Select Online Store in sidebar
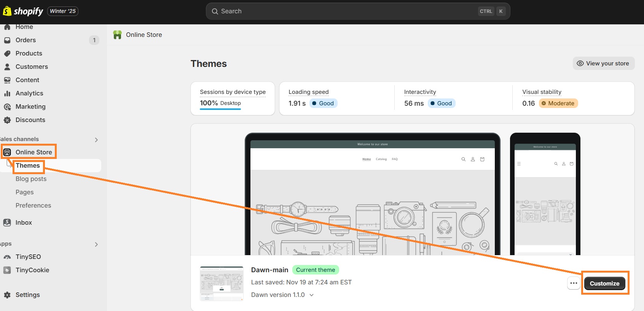The width and height of the screenshot is (644, 311). (33, 152)
